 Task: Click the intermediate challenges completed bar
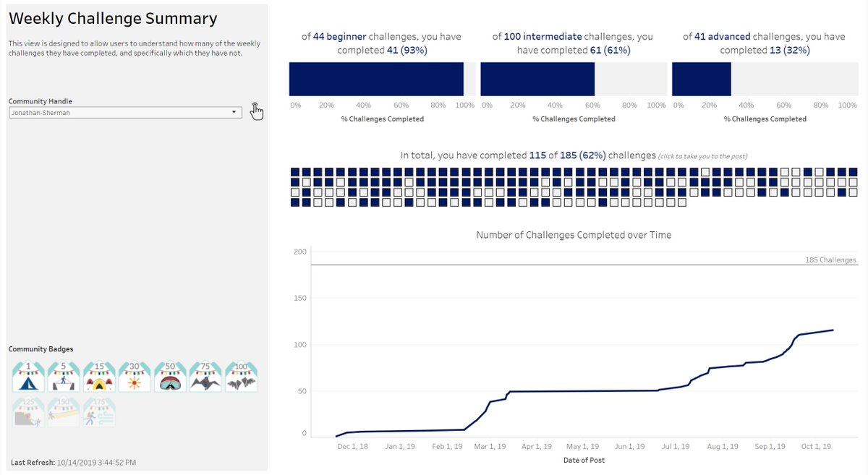coord(537,79)
